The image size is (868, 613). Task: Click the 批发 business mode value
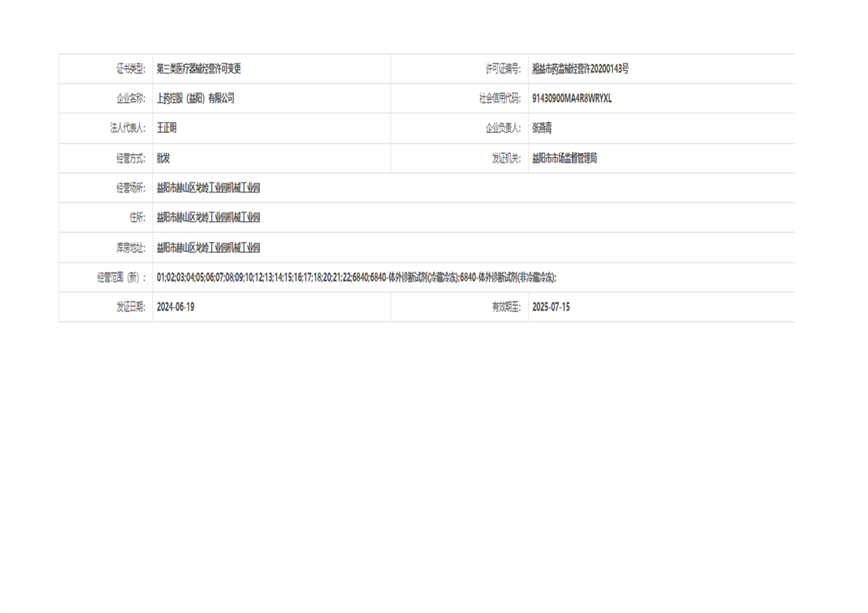pos(163,158)
